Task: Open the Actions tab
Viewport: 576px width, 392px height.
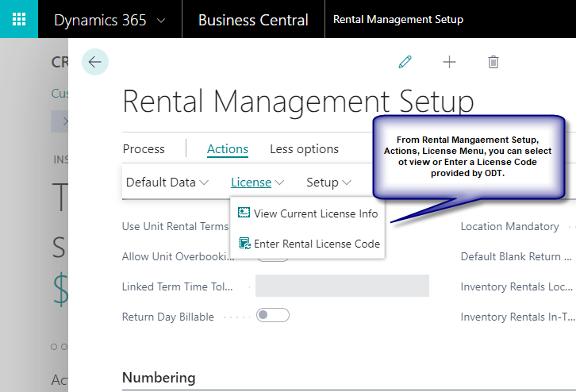Action: [x=228, y=149]
